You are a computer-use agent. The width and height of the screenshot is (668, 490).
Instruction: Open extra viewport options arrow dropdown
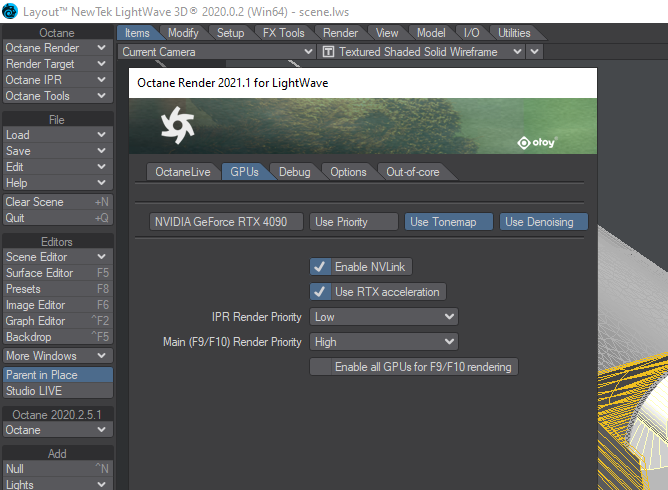click(x=535, y=52)
